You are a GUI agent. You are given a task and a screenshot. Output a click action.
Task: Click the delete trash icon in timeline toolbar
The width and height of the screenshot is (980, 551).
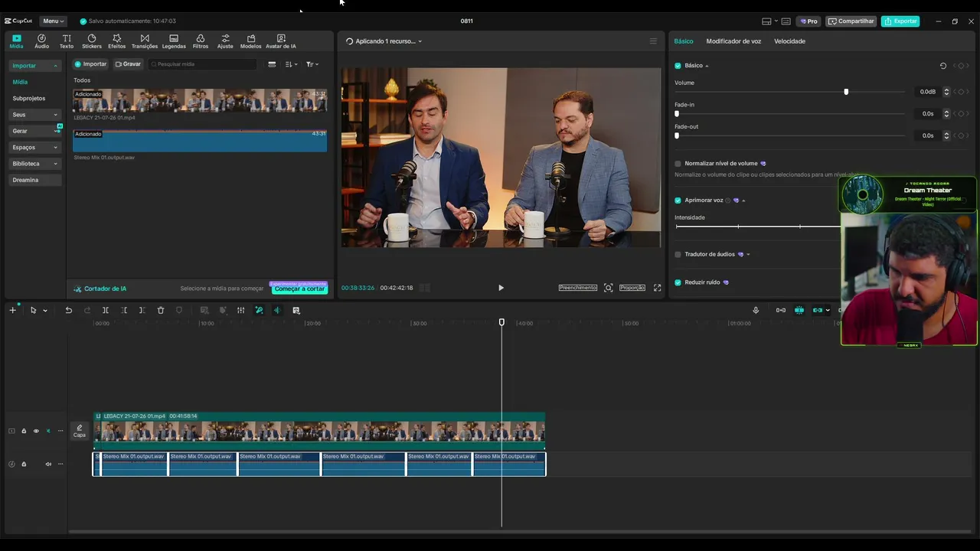click(161, 310)
